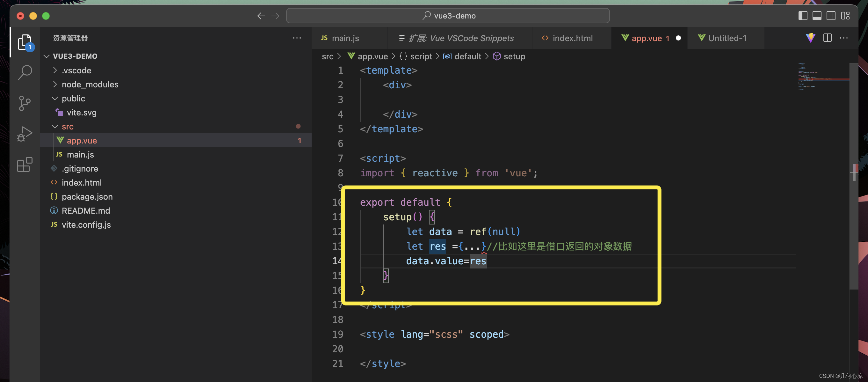Open the Search view in activity bar

[25, 72]
